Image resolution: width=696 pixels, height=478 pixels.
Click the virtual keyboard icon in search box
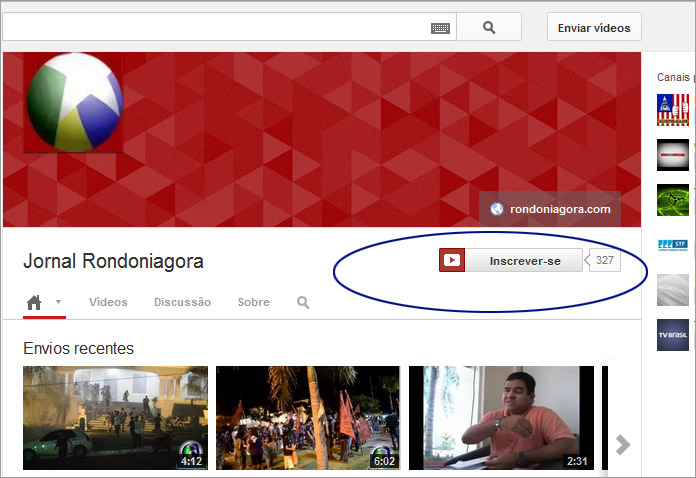tap(440, 28)
